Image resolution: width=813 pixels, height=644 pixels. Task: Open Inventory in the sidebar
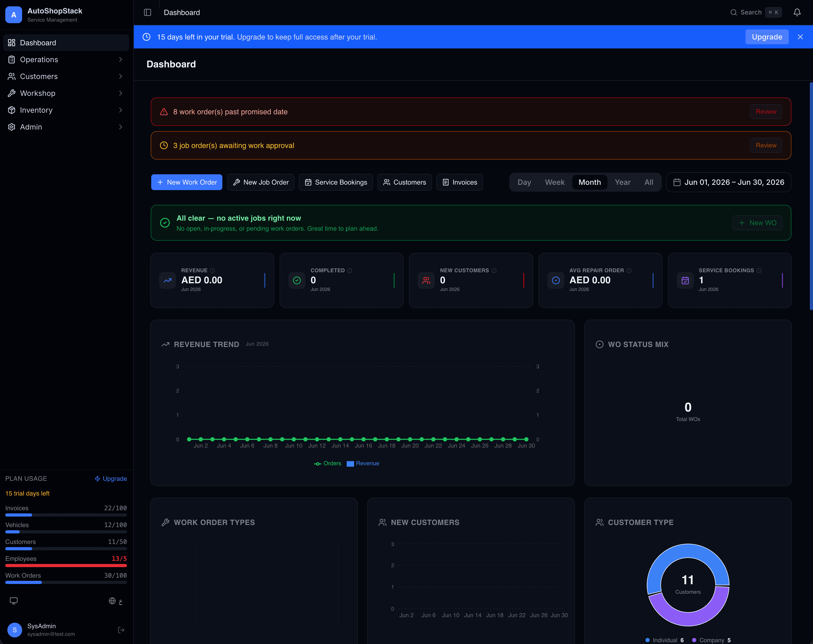point(66,110)
